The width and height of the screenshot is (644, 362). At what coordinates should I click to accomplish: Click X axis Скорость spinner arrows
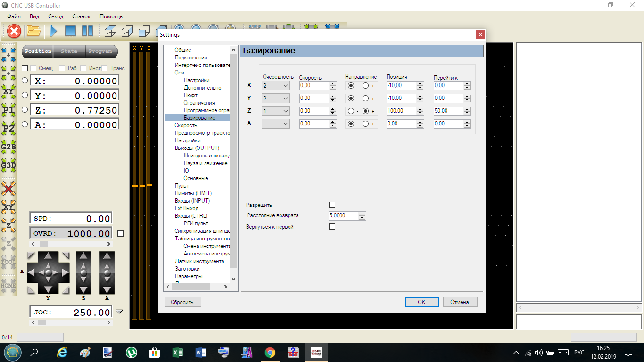333,86
